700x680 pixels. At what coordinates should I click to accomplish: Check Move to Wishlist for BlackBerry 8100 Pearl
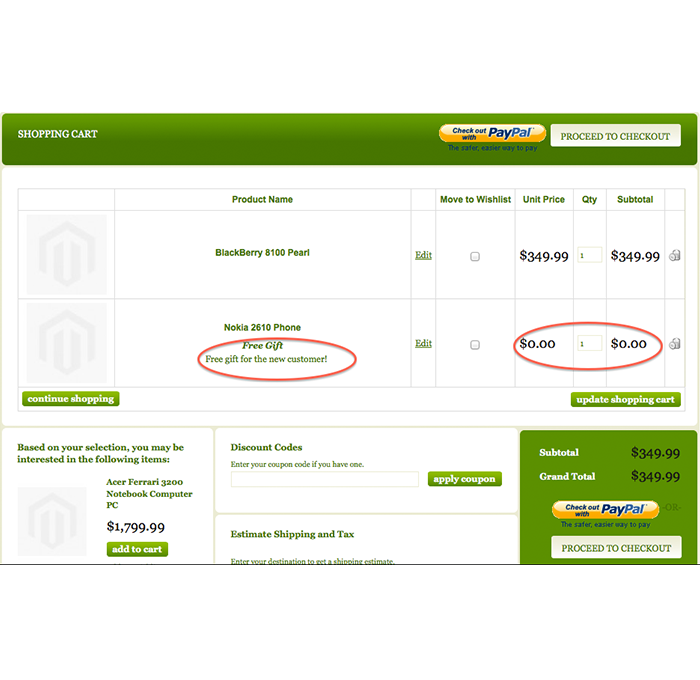pyautogui.click(x=475, y=256)
